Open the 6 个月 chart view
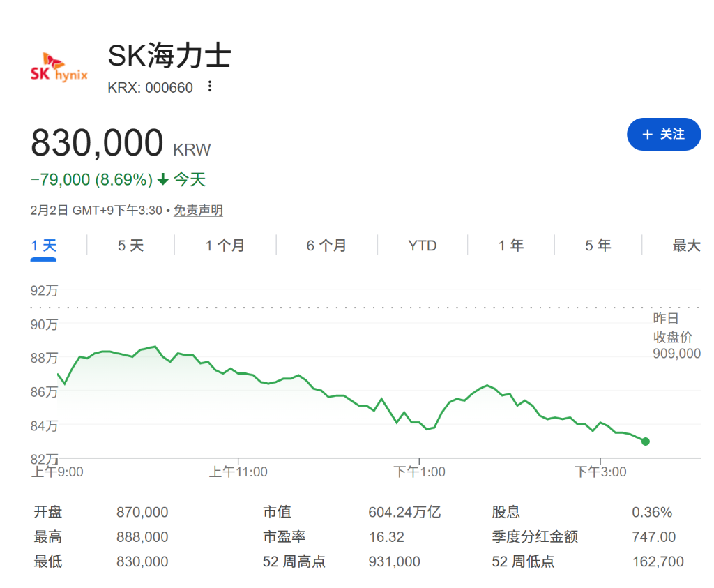 (326, 246)
